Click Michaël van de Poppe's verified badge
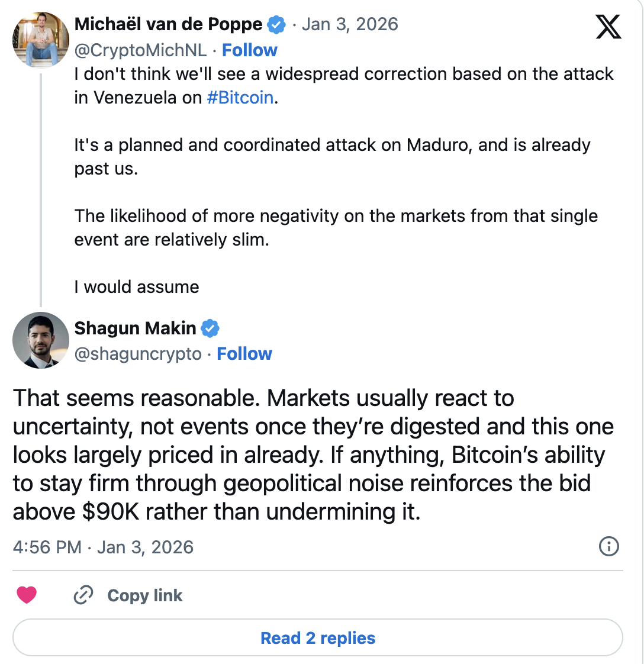Viewport: 644px width, 664px height. click(276, 25)
